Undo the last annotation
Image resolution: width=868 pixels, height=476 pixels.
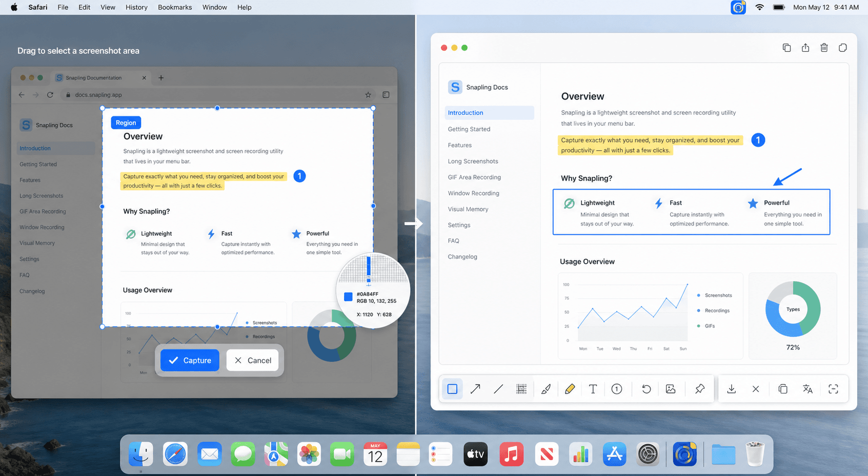click(x=647, y=389)
